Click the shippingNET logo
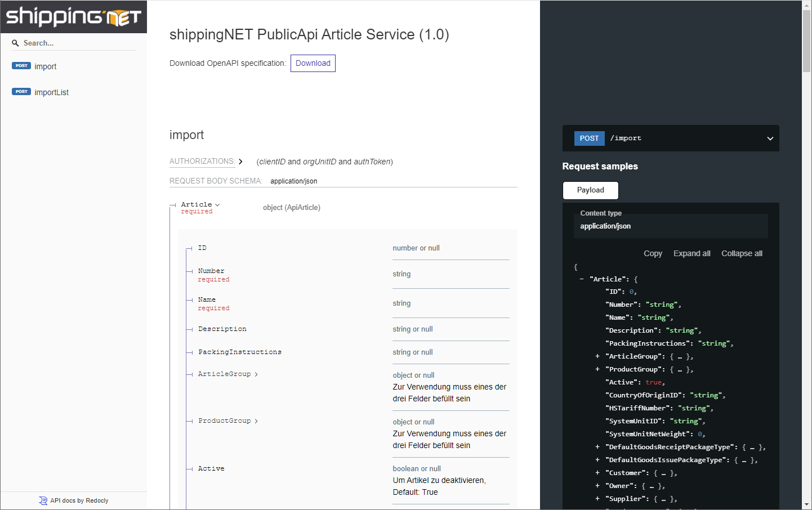Viewport: 812px width, 510px height. pos(73,17)
